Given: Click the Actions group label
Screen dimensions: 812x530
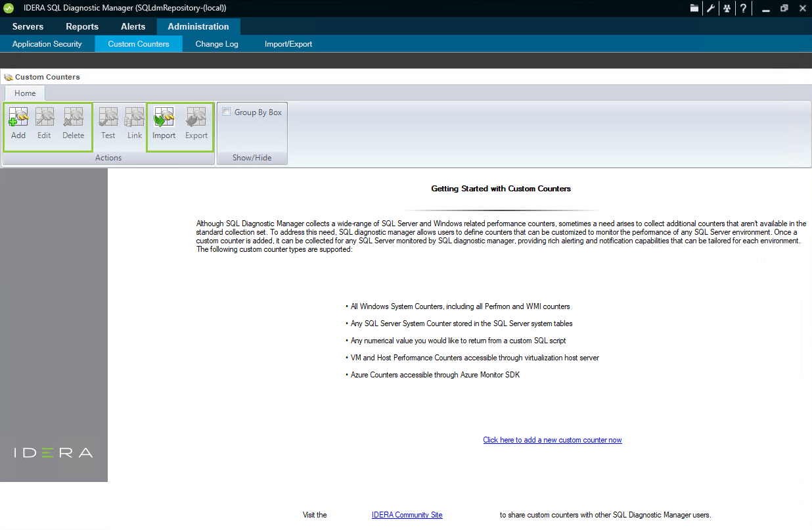Looking at the screenshot, I should click(108, 158).
